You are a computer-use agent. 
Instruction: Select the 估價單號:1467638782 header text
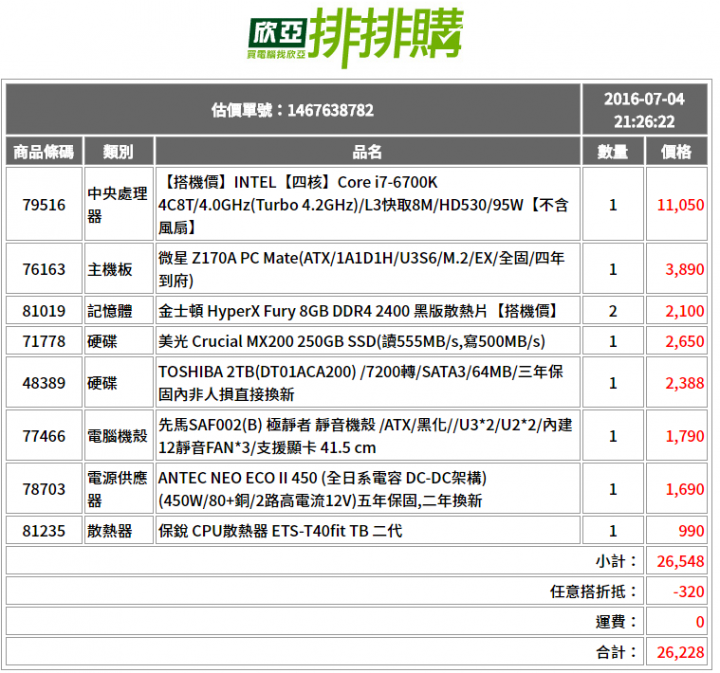pyautogui.click(x=292, y=110)
